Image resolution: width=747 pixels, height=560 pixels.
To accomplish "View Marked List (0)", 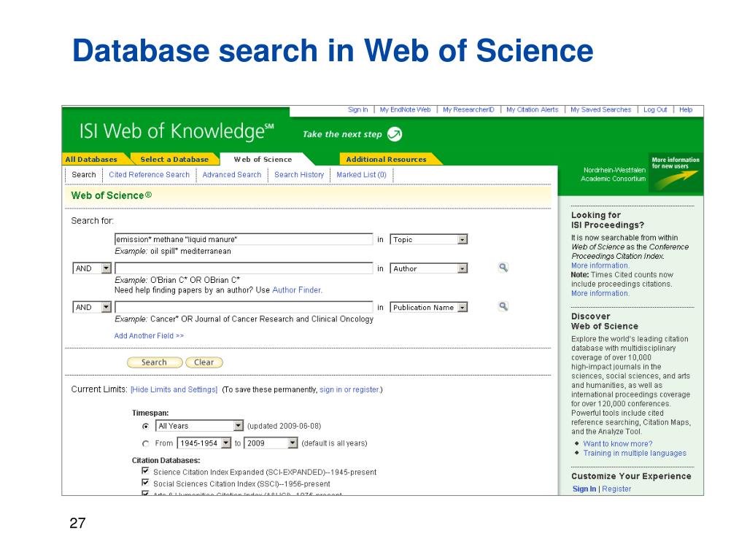I will pos(362,175).
